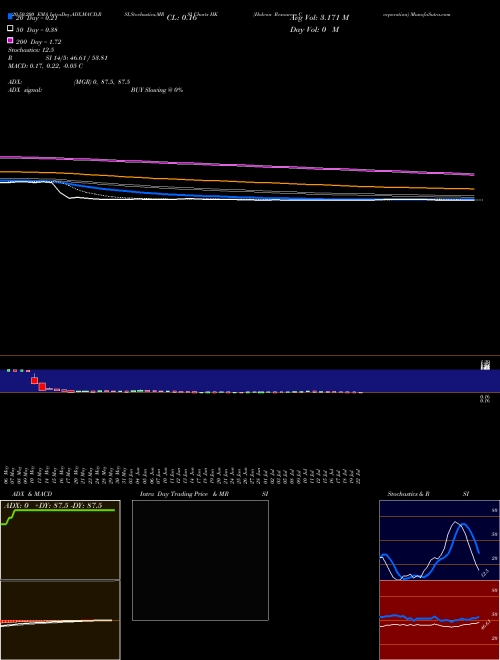Click the 'Stochastics & R' panel title

point(408,494)
